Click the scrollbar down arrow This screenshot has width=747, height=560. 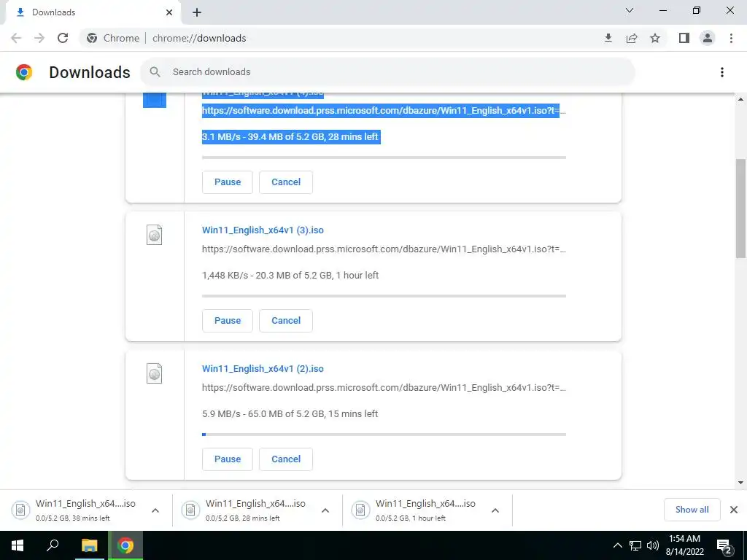[x=740, y=483]
